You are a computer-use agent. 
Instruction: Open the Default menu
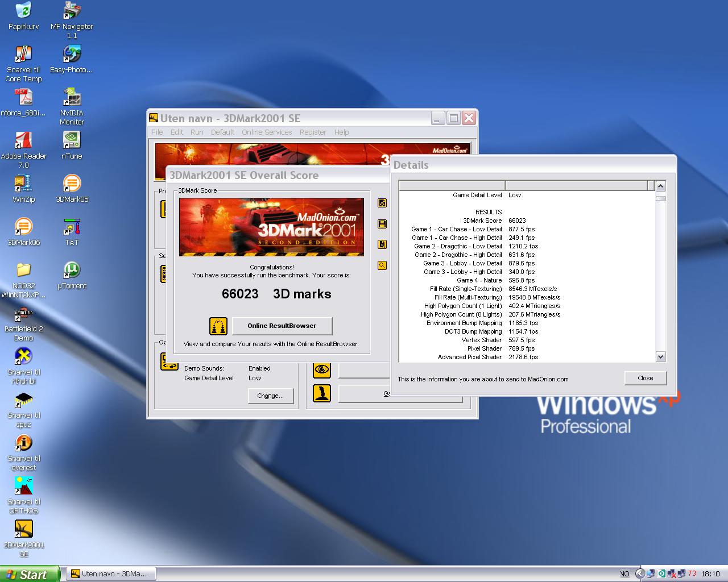pos(222,132)
